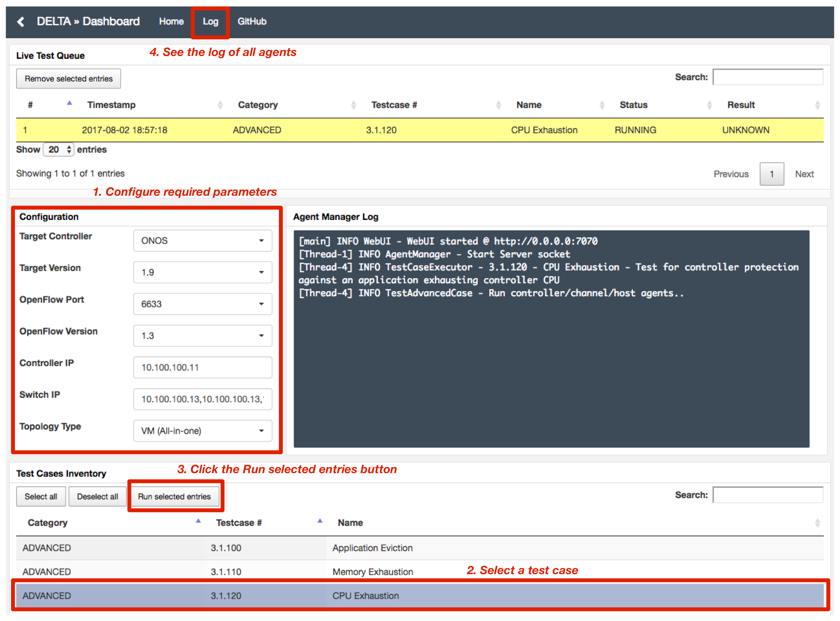
Task: Expand the Target Version 1.9 dropdown
Action: [202, 272]
